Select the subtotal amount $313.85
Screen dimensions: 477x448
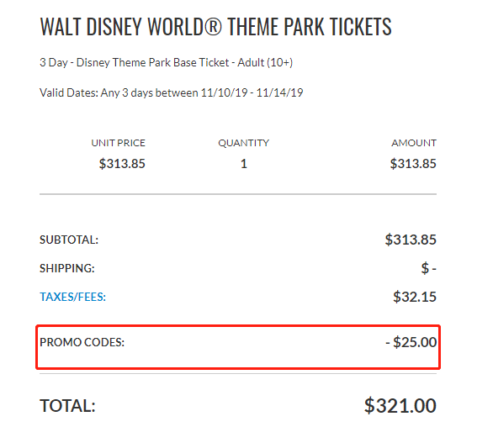coord(411,240)
